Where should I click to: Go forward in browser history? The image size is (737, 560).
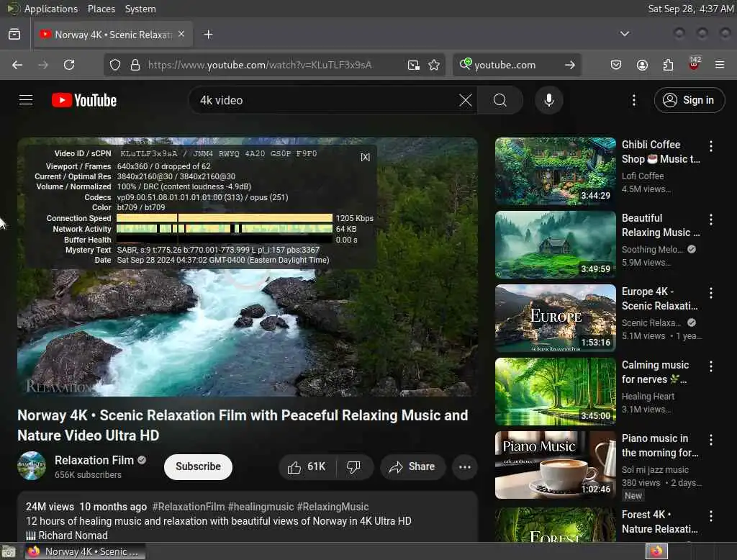pyautogui.click(x=43, y=65)
